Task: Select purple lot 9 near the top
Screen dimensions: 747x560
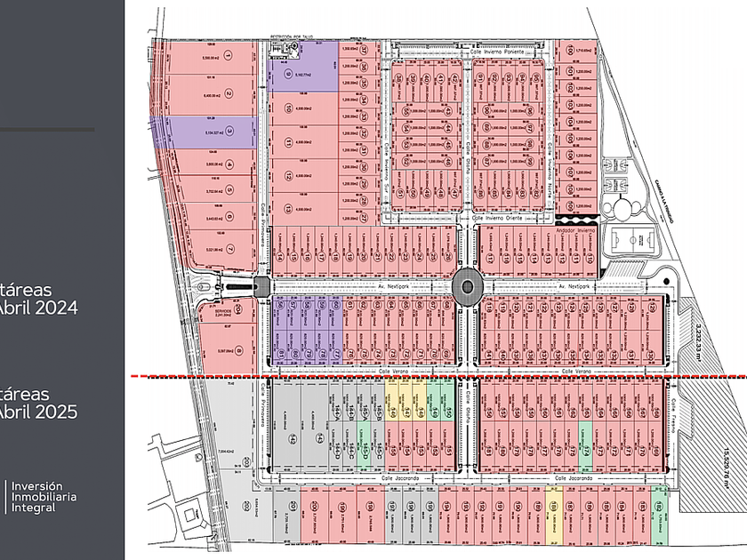Action: coord(303,67)
